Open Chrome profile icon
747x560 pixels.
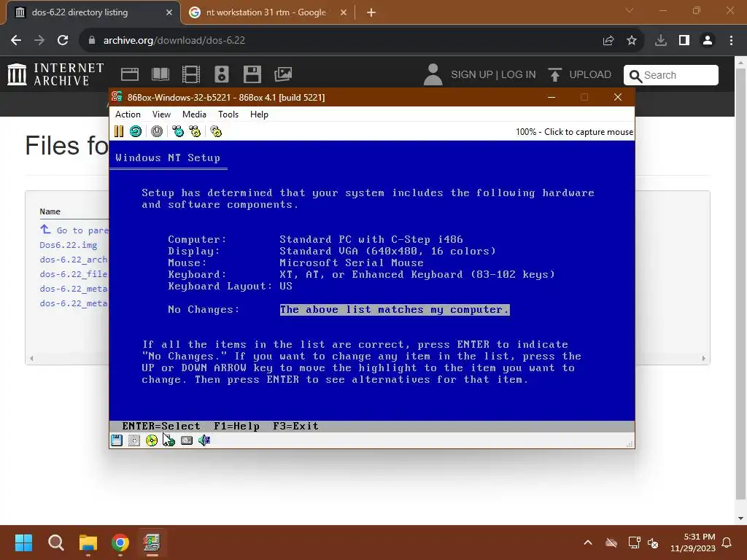(x=708, y=40)
